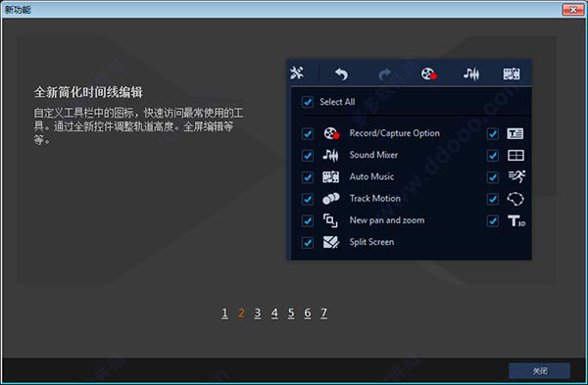Image resolution: width=588 pixels, height=385 pixels.
Task: Click the 关闭 button
Action: coord(540,370)
